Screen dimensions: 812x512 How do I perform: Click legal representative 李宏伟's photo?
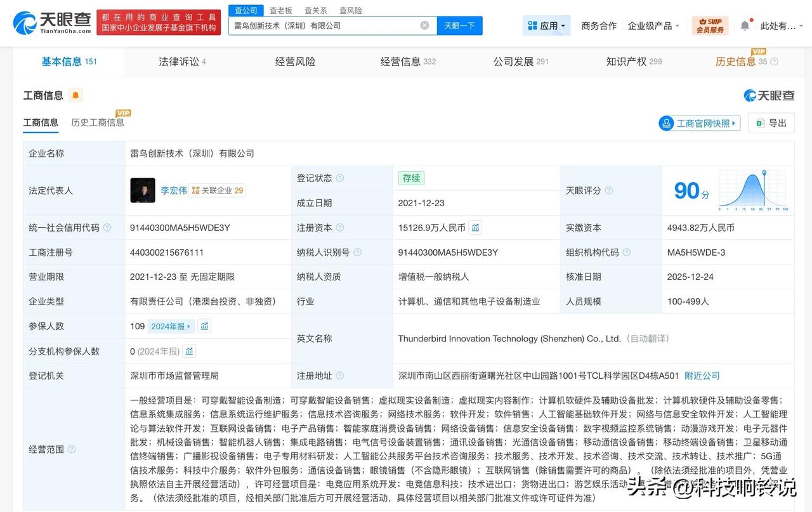pos(142,190)
